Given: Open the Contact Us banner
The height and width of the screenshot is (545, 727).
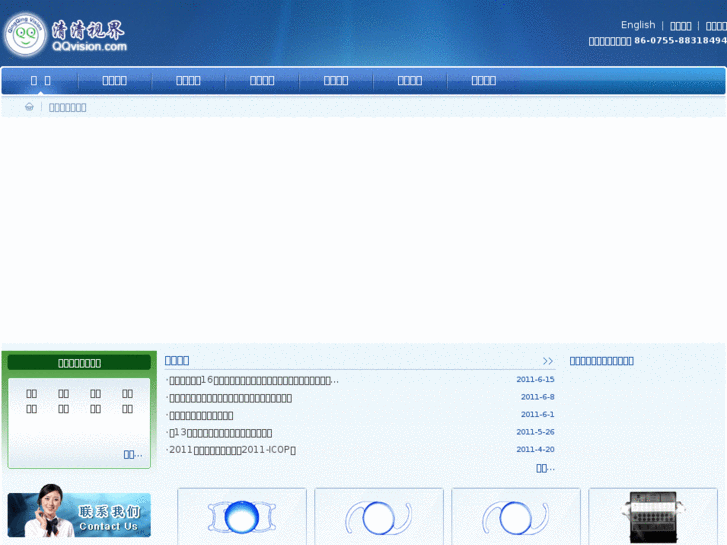Looking at the screenshot, I should click(x=79, y=512).
